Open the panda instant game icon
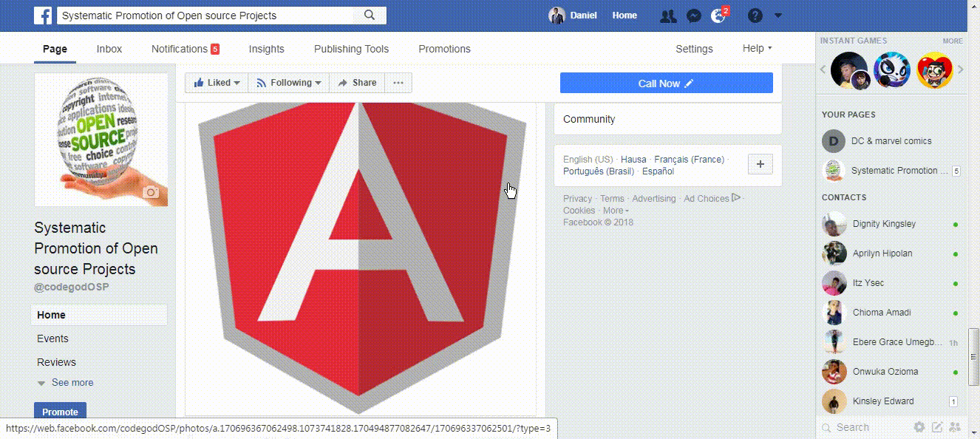Screen dimensions: 980x439 (x=892, y=70)
